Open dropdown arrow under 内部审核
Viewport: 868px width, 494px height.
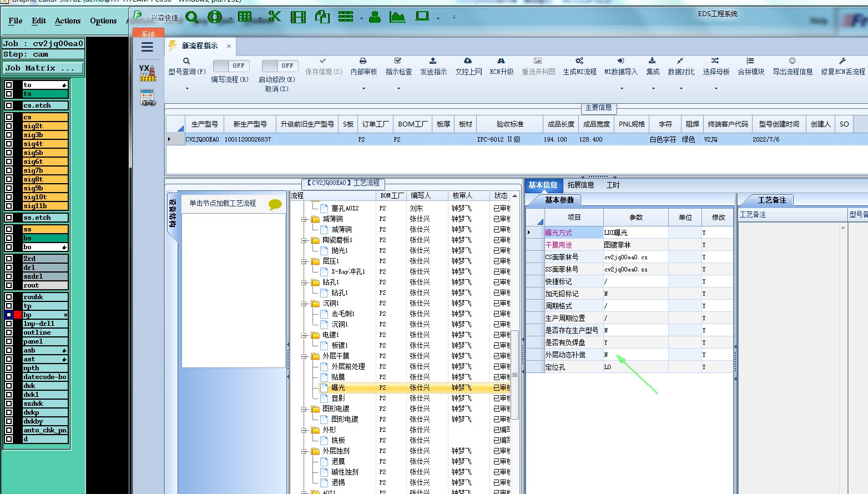(364, 89)
